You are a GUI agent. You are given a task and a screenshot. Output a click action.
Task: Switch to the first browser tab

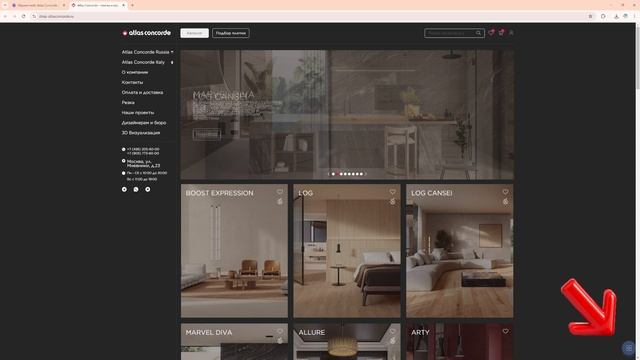pos(38,5)
